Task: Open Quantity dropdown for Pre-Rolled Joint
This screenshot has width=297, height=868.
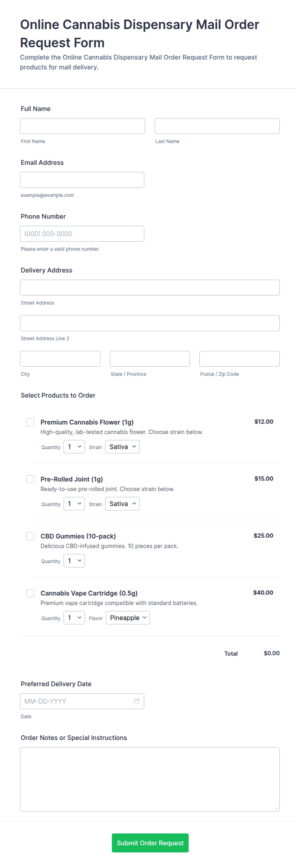Action: [x=74, y=503]
